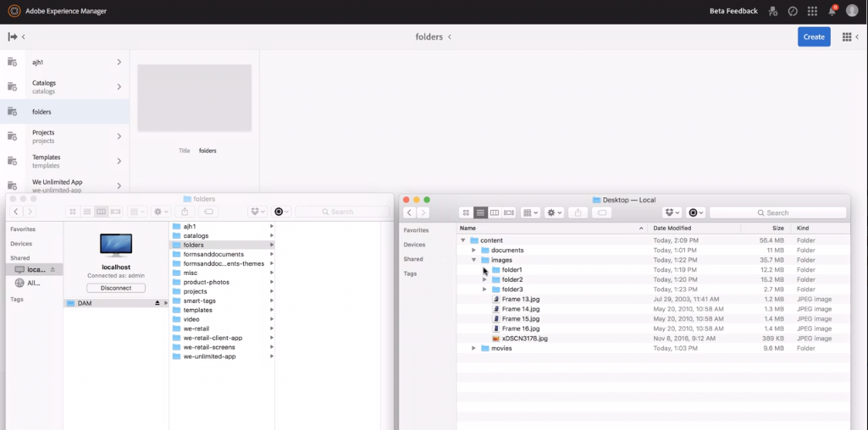868x430 pixels.
Task: Select All... in the folders window sidebar
Action: point(34,283)
